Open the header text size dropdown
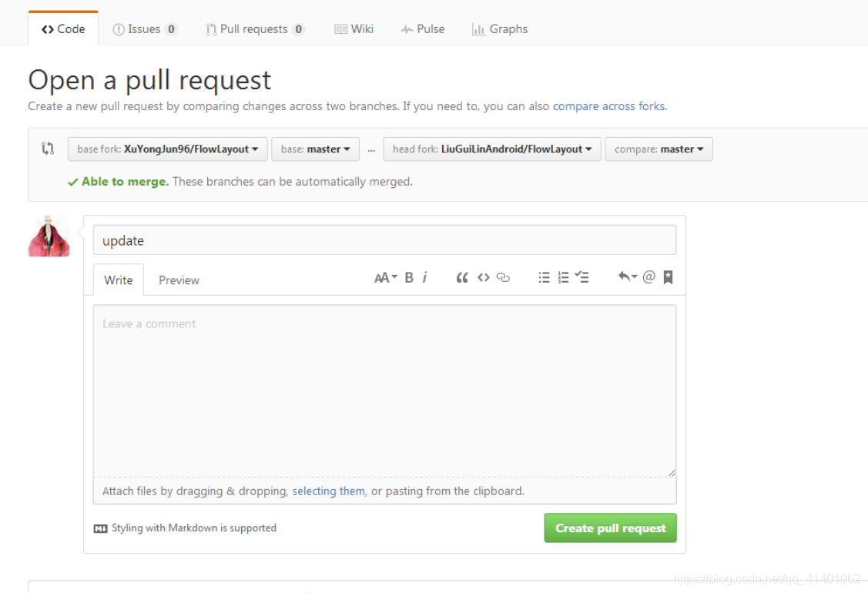Viewport: 868px width, 593px height. [x=386, y=277]
